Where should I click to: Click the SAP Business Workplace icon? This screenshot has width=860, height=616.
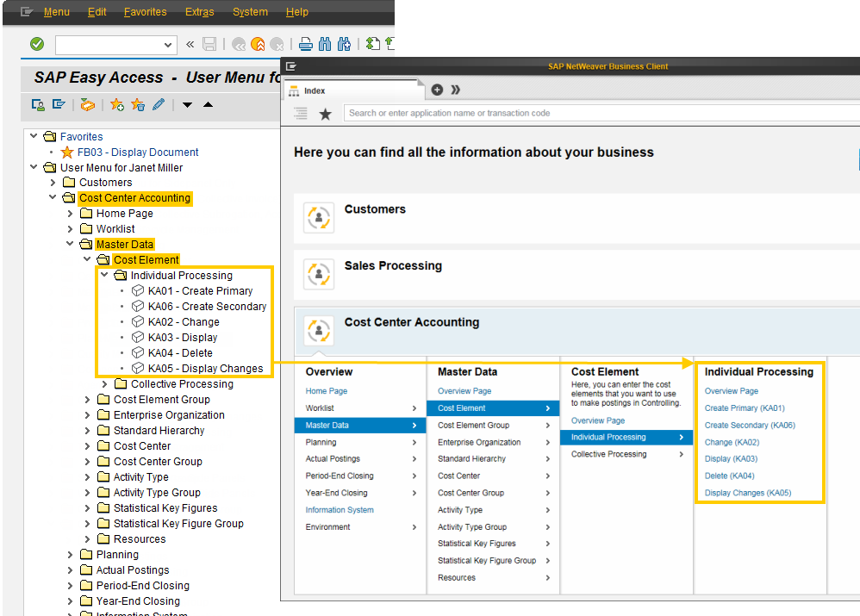click(x=87, y=104)
